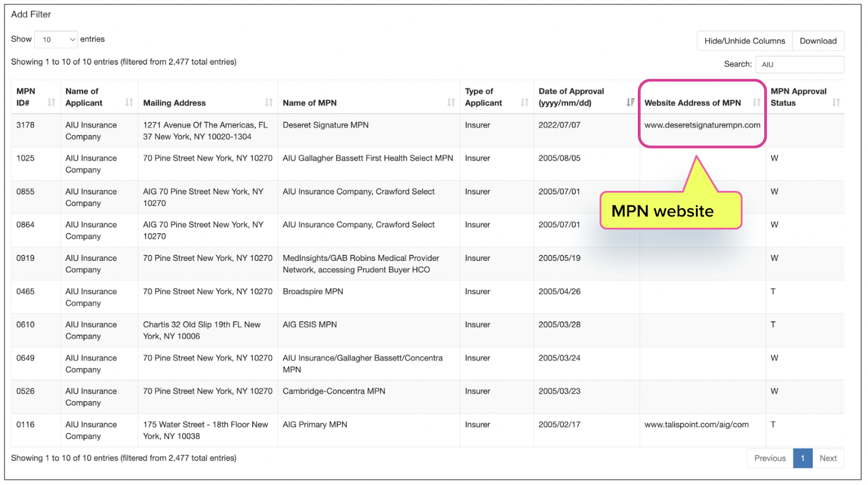Toggle Date of Approval sort icon
868x485 pixels.
point(630,103)
